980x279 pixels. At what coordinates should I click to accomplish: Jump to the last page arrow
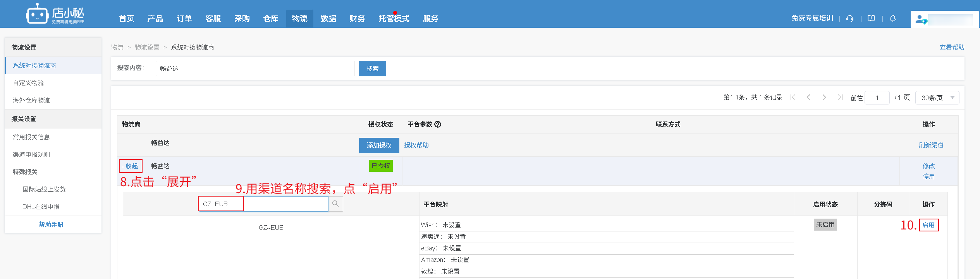point(840,98)
